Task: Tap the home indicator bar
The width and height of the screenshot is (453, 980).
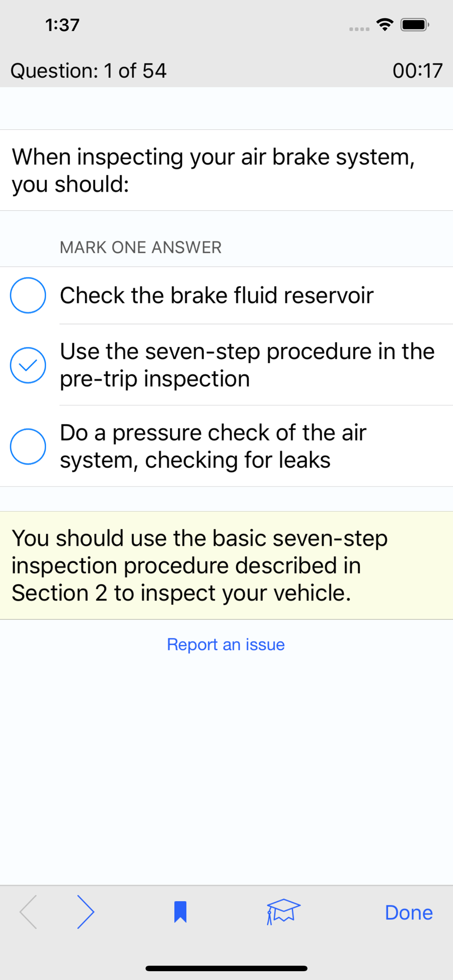Action: [226, 968]
